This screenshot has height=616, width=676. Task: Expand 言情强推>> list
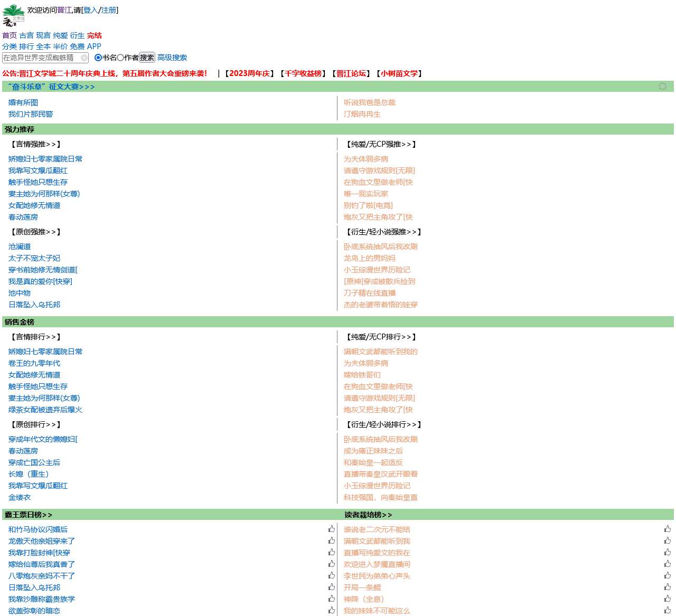pos(35,144)
